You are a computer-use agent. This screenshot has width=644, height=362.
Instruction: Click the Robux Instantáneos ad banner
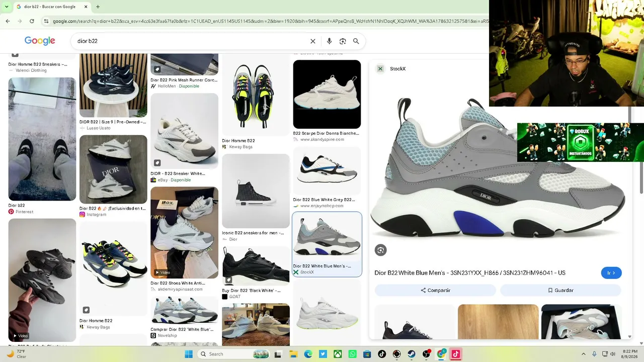(581, 142)
